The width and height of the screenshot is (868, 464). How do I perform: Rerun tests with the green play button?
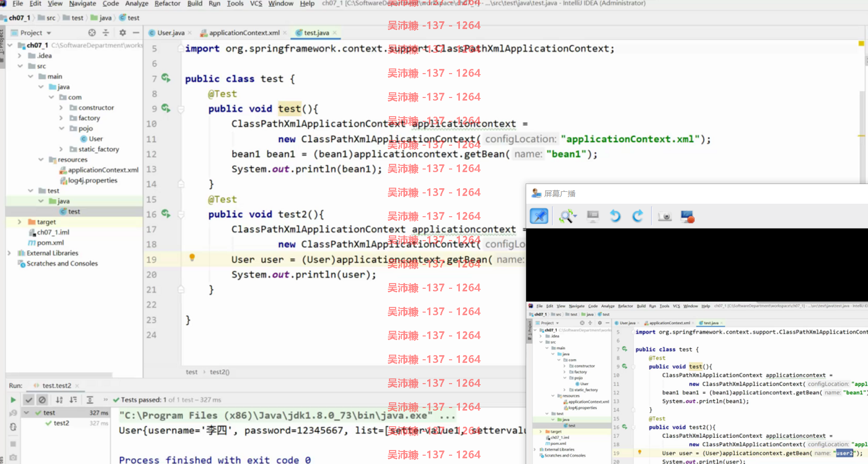13,400
